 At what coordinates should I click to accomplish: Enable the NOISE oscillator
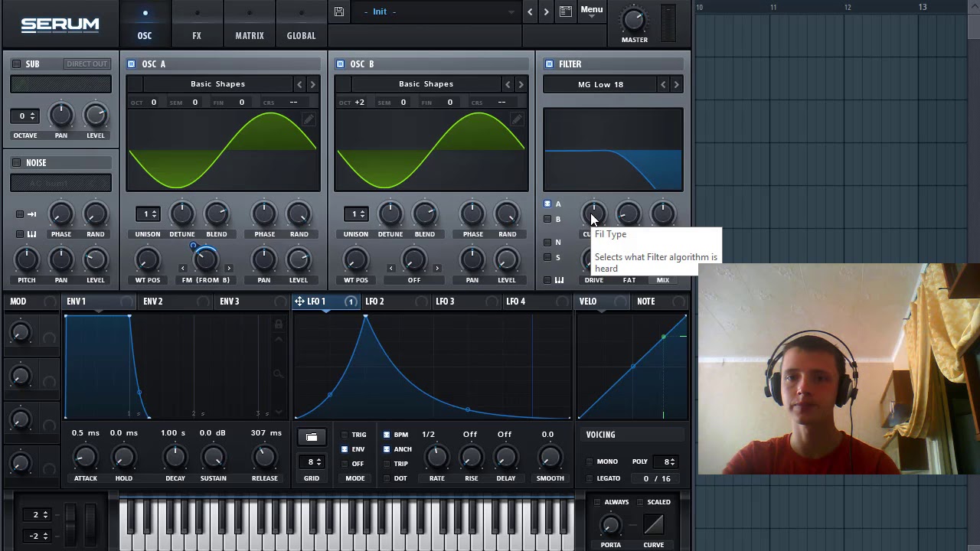pyautogui.click(x=17, y=163)
